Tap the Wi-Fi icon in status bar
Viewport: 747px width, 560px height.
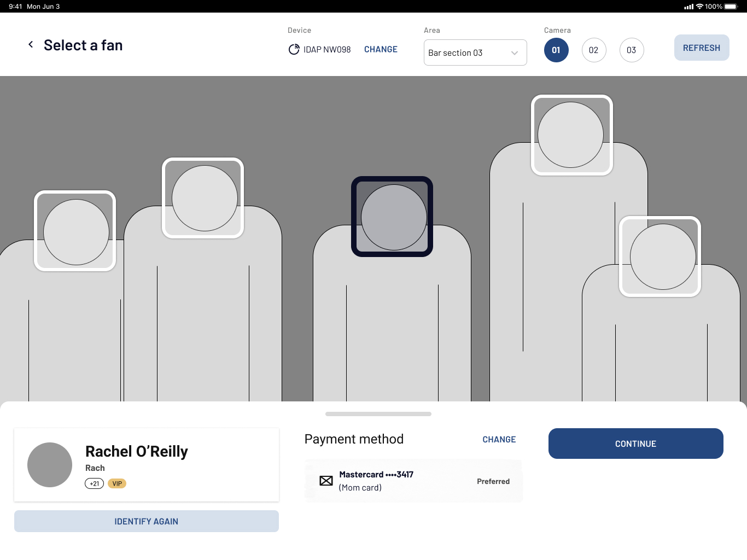[x=699, y=7]
